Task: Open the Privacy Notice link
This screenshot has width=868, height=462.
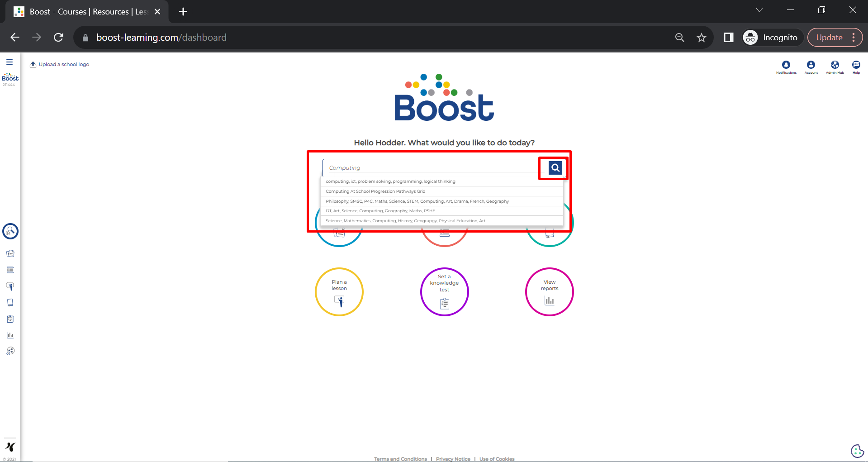Action: pyautogui.click(x=453, y=459)
